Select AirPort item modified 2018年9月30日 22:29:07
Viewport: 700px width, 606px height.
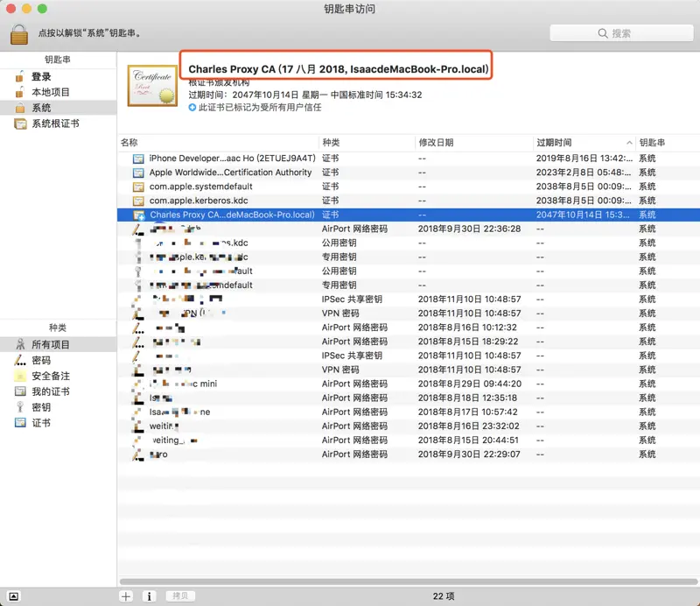[x=409, y=454]
